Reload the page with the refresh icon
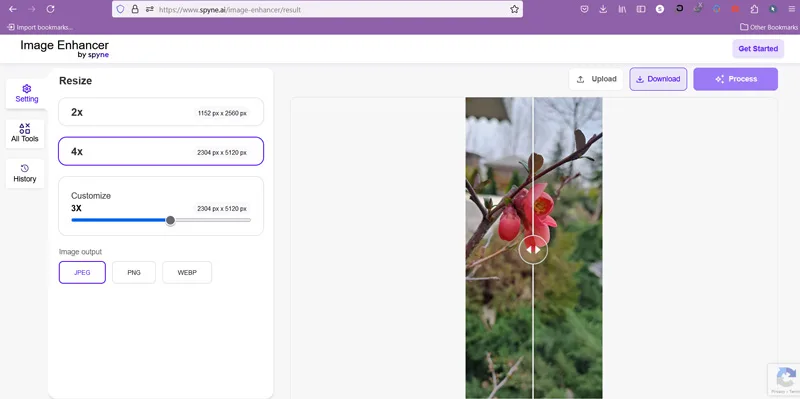800x399 pixels. click(51, 9)
